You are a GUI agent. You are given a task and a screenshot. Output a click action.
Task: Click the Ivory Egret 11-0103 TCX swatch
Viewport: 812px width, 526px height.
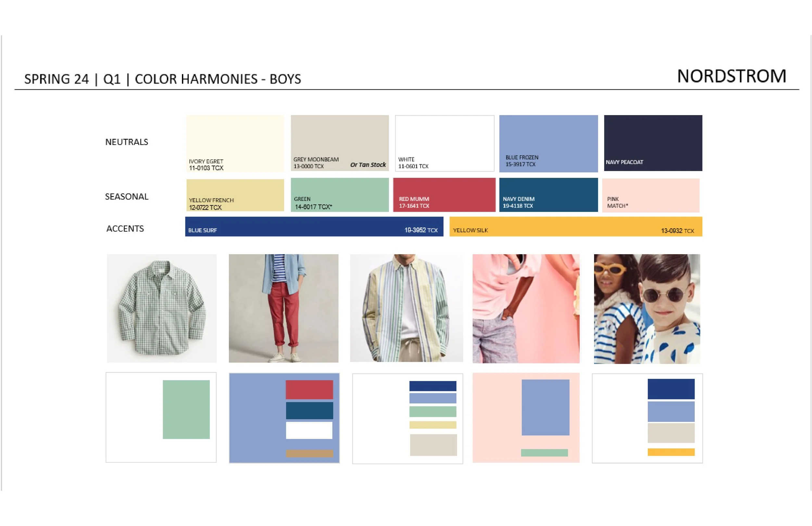pos(235,143)
